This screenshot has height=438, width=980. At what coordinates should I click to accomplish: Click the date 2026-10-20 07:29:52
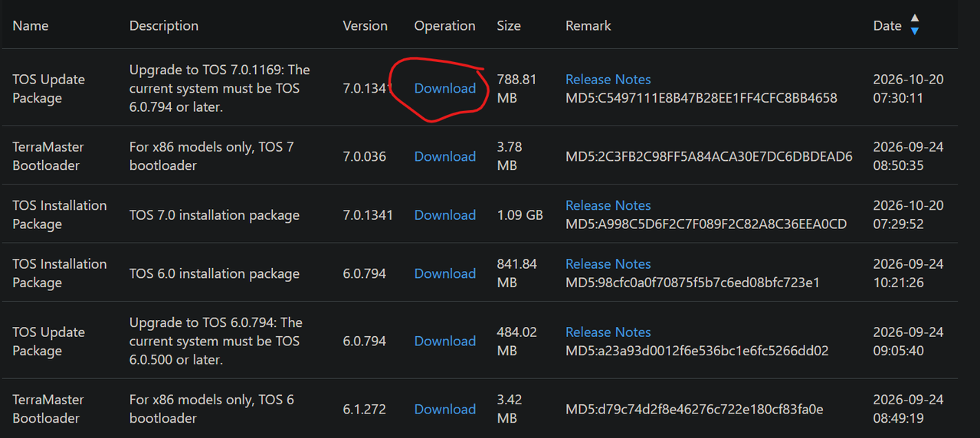click(x=909, y=215)
